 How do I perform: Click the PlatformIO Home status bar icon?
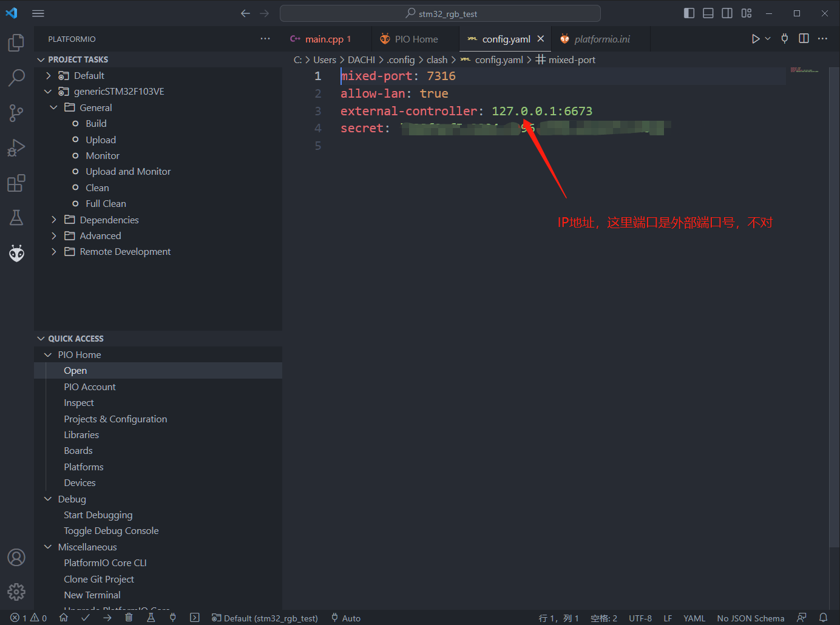point(64,618)
